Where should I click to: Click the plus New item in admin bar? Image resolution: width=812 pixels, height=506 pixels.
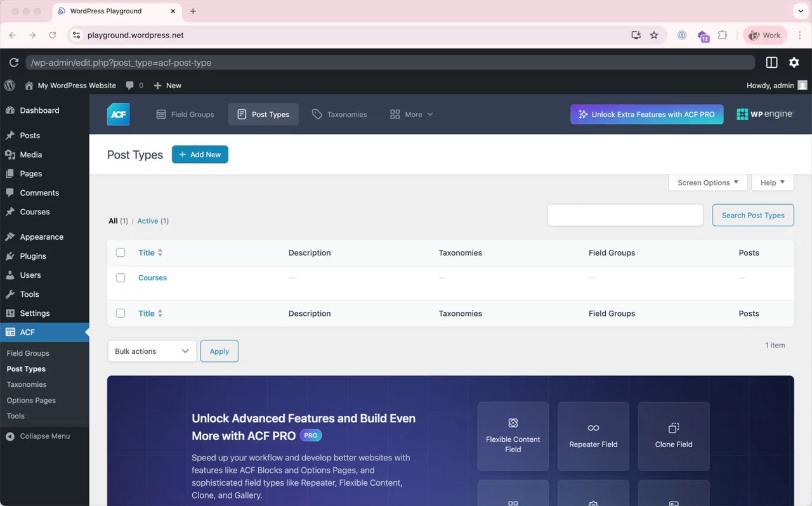(167, 85)
